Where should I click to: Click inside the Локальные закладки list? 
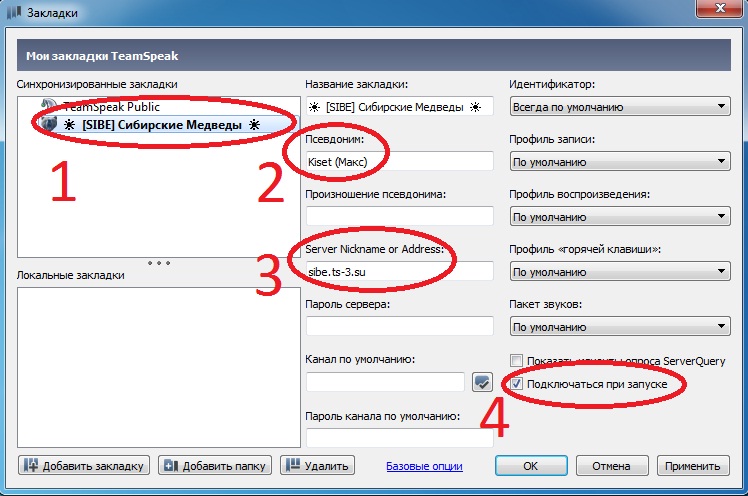(159, 367)
